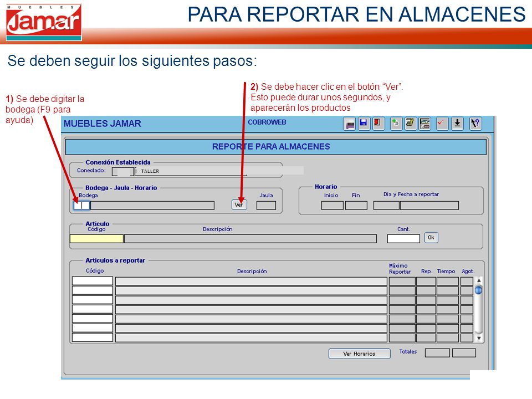The width and height of the screenshot is (532, 399).
Task: Click the Jamar logo
Action: 44,22
